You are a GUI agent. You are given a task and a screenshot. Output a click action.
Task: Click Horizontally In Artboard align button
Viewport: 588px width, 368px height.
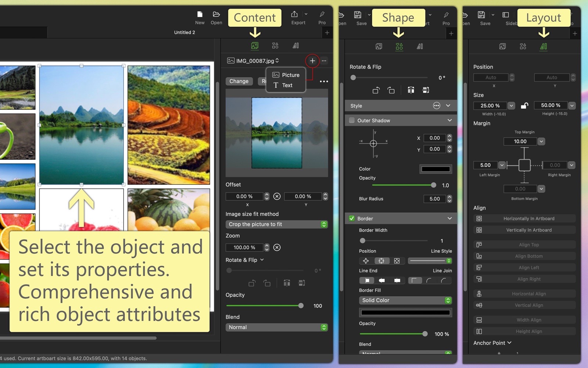[528, 219]
